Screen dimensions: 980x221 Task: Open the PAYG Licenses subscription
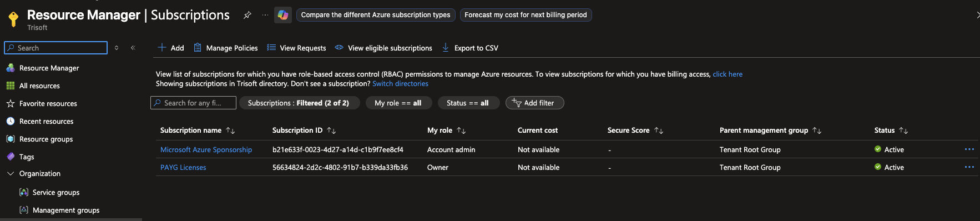click(x=183, y=167)
